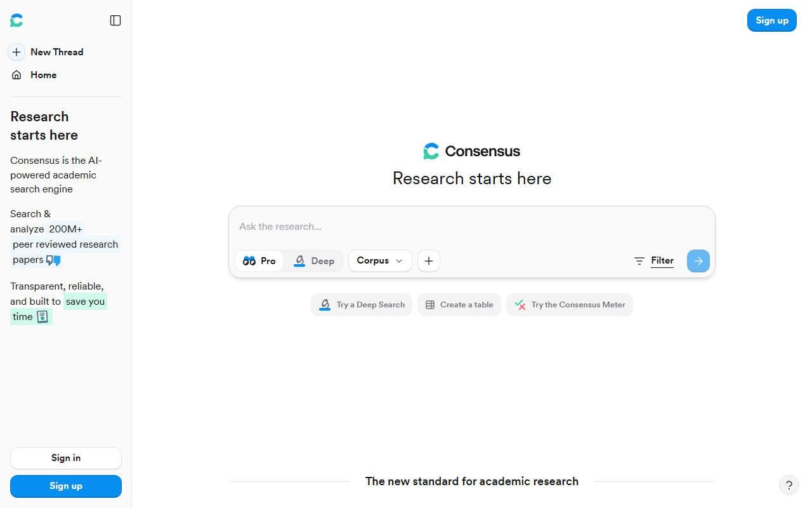Click the plus button next to Corpus

429,260
